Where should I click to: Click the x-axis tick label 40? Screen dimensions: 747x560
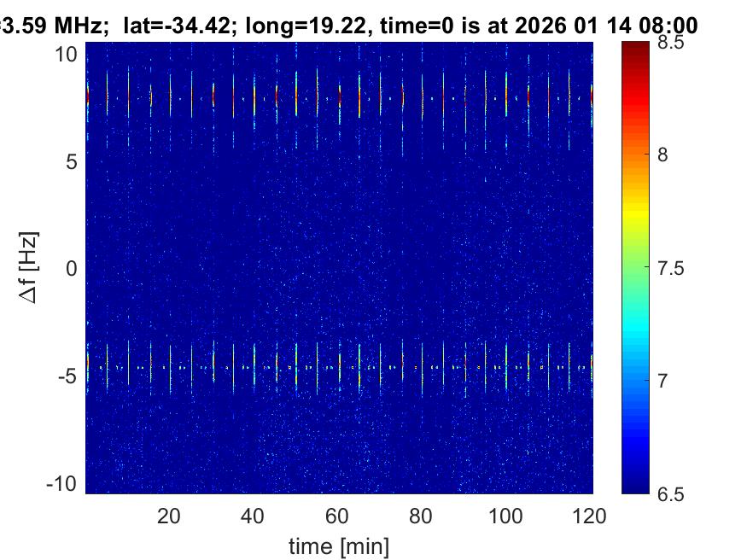click(254, 515)
